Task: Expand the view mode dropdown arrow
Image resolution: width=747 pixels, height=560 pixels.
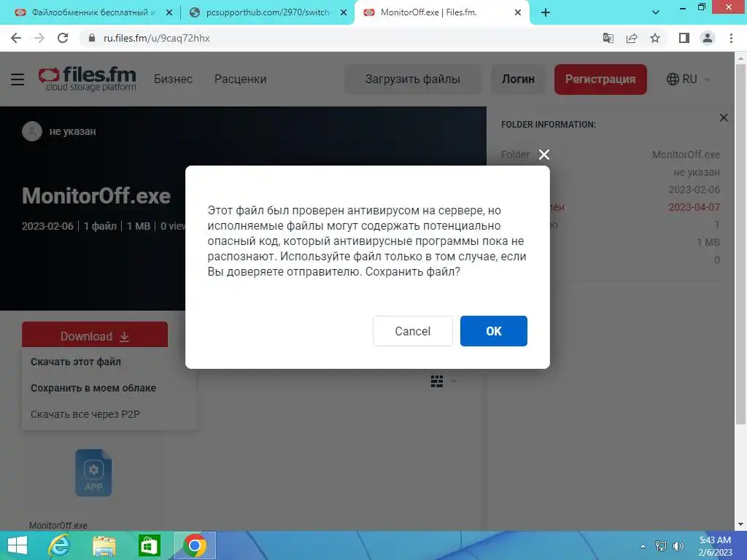Action: click(x=454, y=381)
